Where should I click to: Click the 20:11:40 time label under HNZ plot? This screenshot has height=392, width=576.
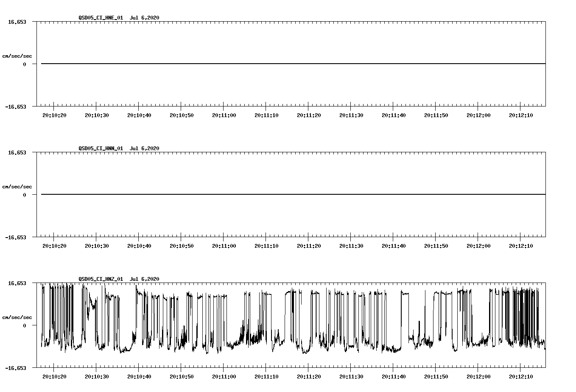[x=394, y=376]
